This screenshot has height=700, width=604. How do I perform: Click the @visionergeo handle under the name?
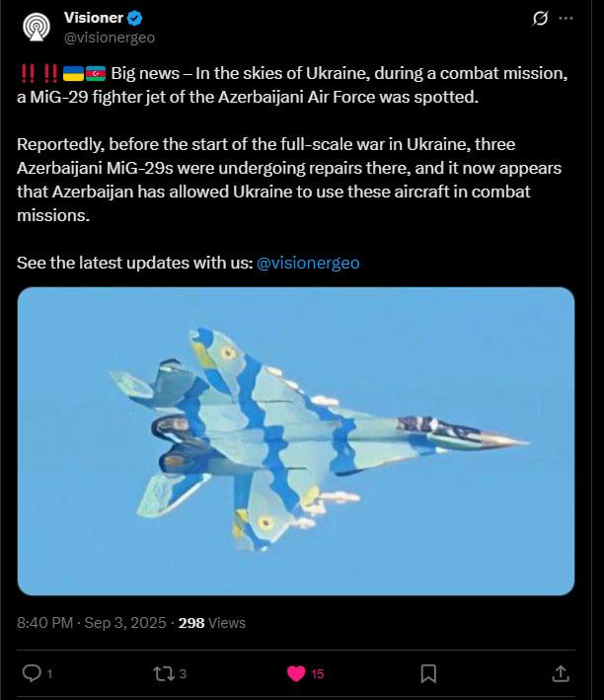(110, 38)
